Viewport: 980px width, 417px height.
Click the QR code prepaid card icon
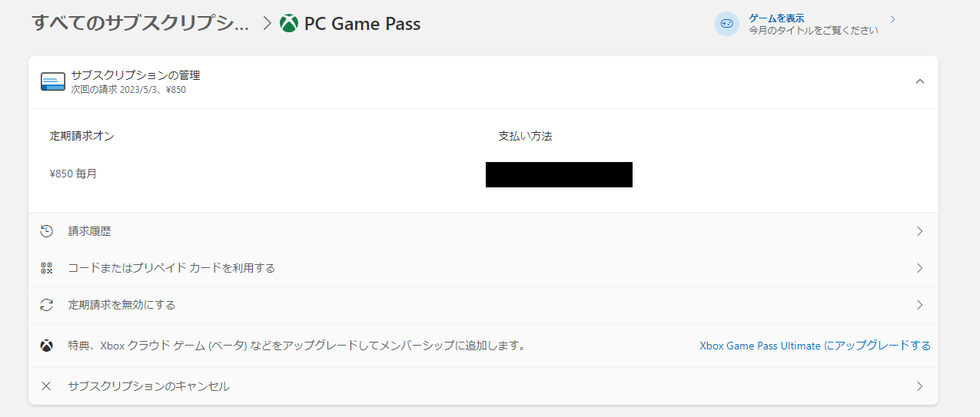(47, 268)
